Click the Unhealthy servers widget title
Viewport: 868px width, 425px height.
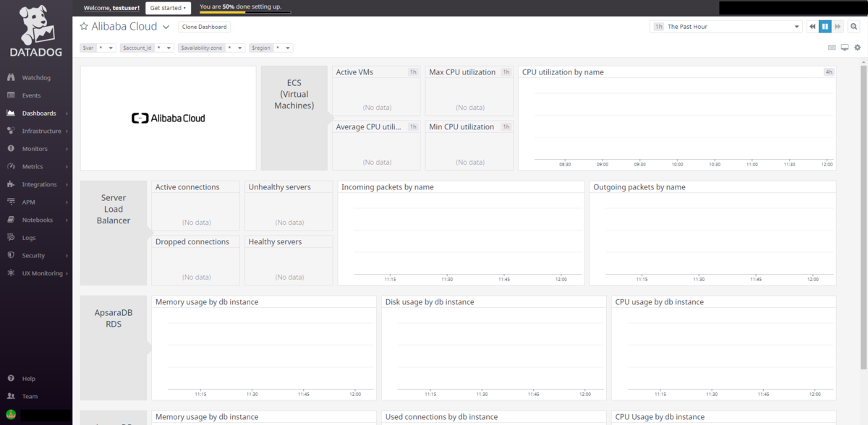[x=280, y=187]
